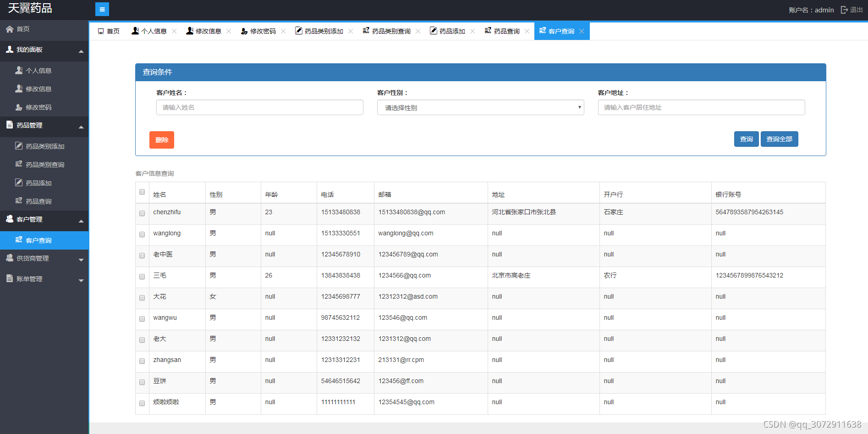Image resolution: width=868 pixels, height=434 pixels.
Task: Tick the checkbox for zhangsan
Action: coord(142,361)
